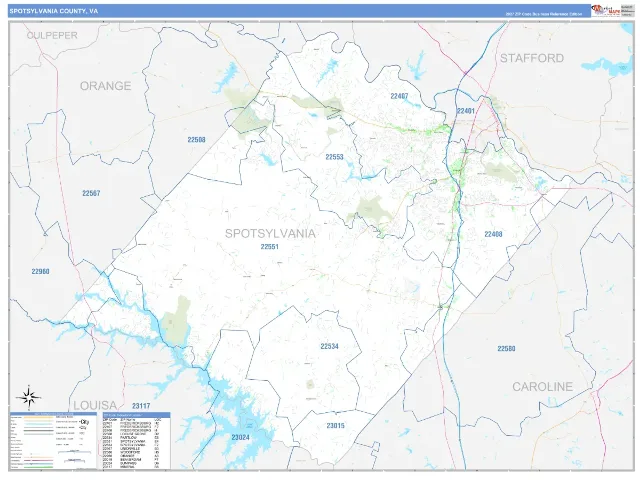640x480 pixels.
Task: Select the ORANGE county label
Action: point(105,86)
